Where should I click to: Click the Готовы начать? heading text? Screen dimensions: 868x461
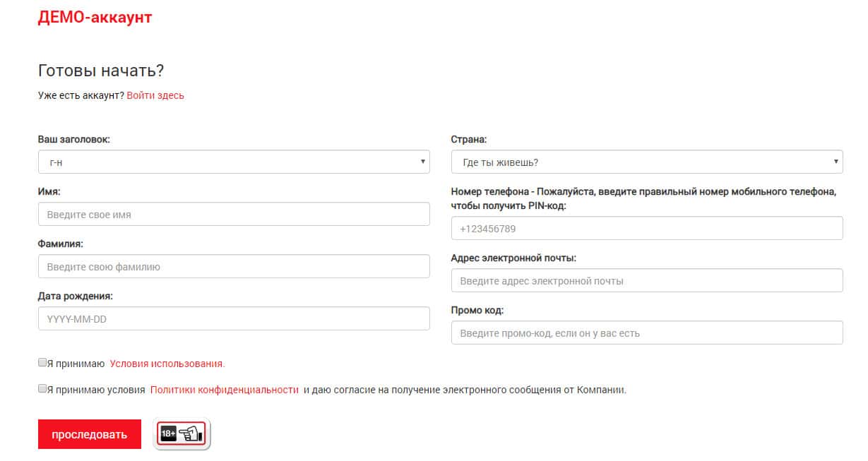101,71
